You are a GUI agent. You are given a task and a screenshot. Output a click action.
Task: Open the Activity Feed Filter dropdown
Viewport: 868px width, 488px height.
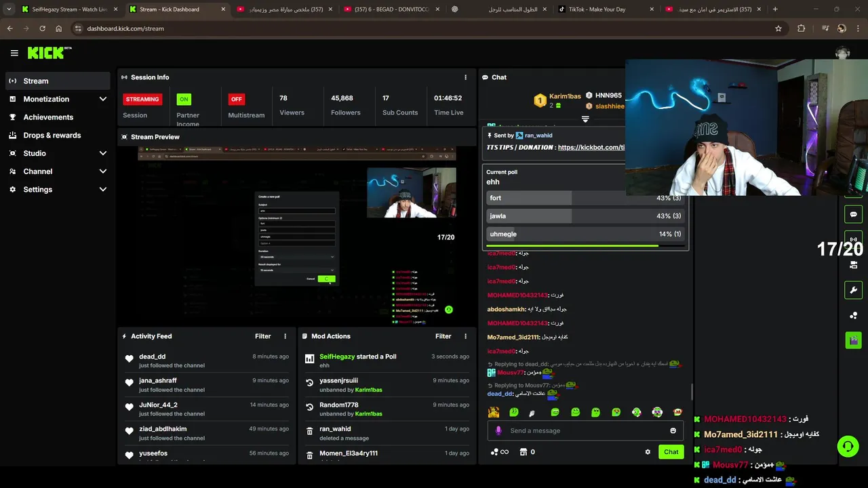[263, 336]
